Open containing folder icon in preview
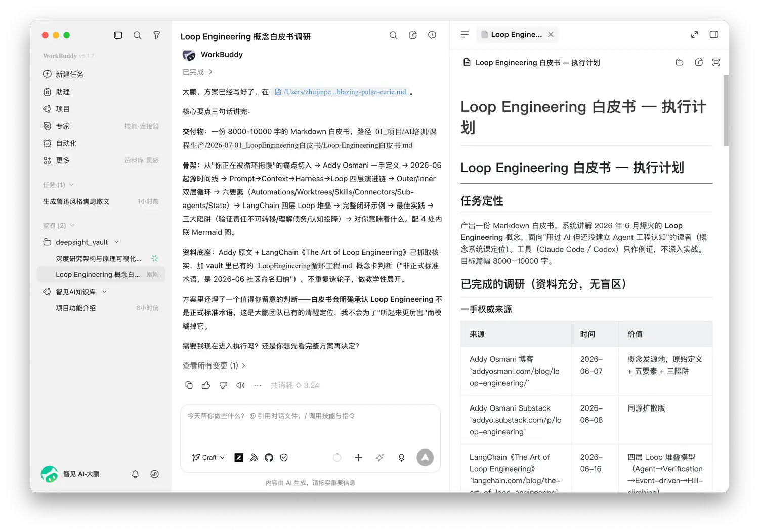Screen dimensions: 759x532 coord(680,62)
